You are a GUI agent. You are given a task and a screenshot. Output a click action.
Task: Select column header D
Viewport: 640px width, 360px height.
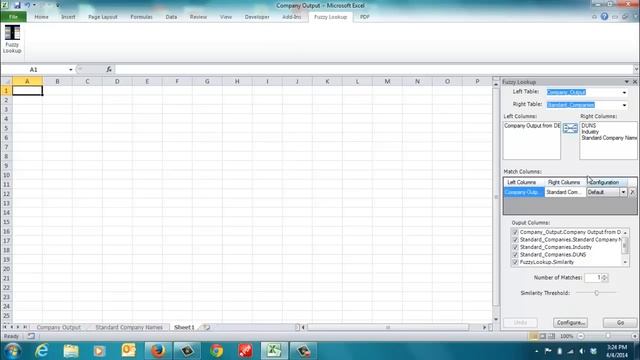pyautogui.click(x=117, y=81)
